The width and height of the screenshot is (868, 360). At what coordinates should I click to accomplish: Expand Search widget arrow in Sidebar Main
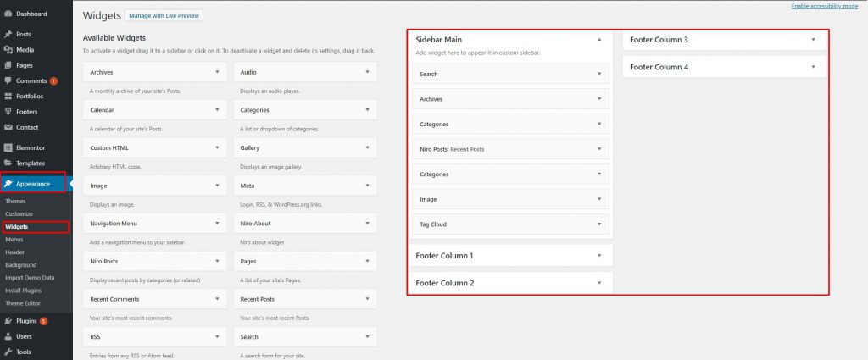click(x=599, y=74)
